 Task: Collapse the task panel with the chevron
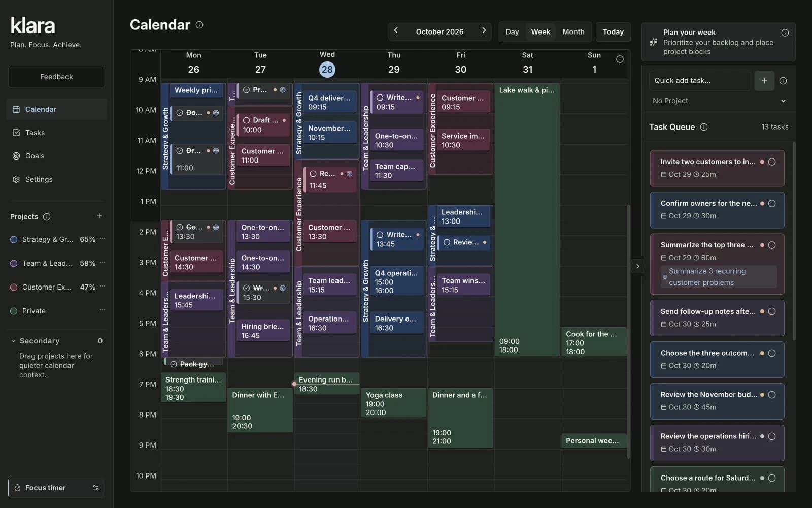pos(638,266)
